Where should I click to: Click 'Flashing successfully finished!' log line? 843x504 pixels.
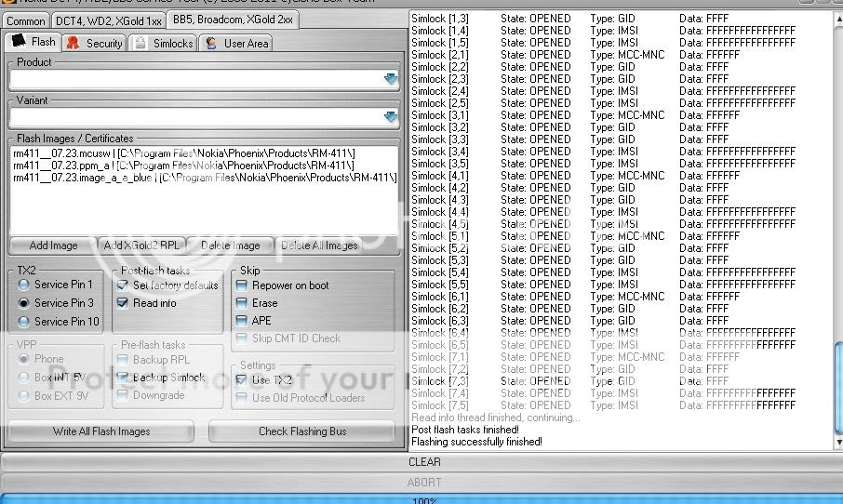(x=476, y=442)
